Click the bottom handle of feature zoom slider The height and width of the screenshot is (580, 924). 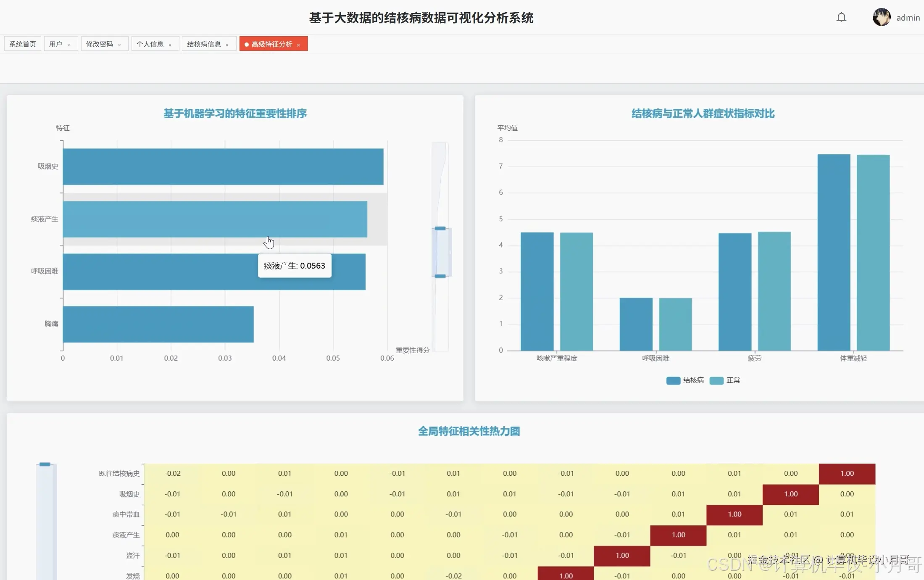pyautogui.click(x=440, y=276)
